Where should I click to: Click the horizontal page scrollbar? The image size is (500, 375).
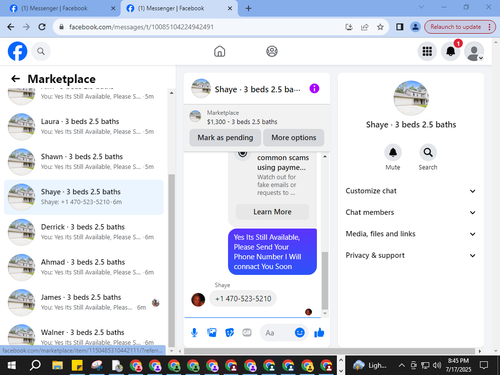[329, 351]
